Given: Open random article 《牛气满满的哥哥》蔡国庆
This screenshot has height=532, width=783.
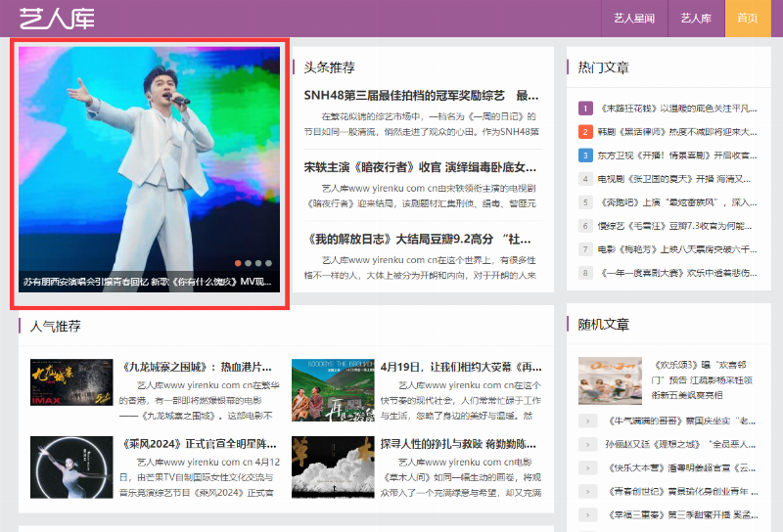Looking at the screenshot, I should (x=680, y=421).
